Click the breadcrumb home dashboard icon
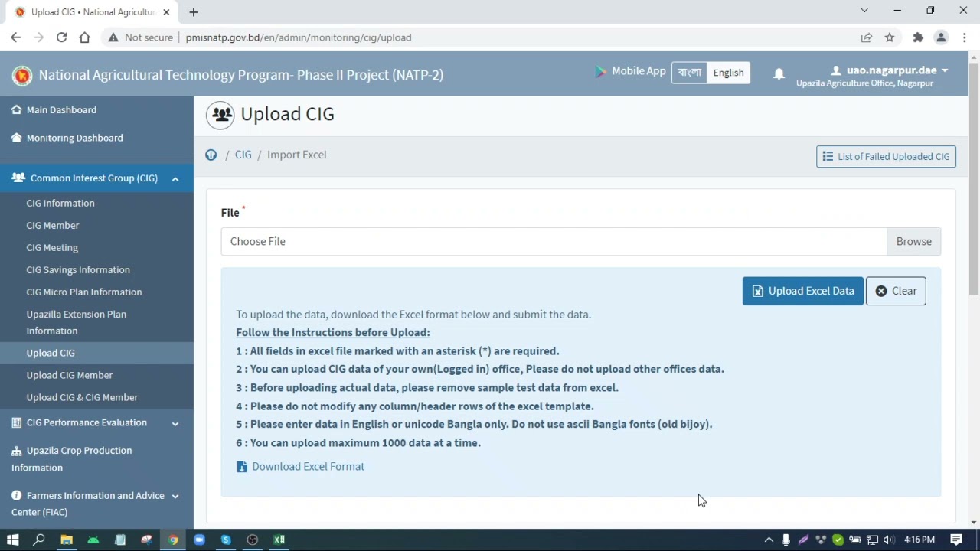Screen dimensions: 980x551 pos(211,155)
